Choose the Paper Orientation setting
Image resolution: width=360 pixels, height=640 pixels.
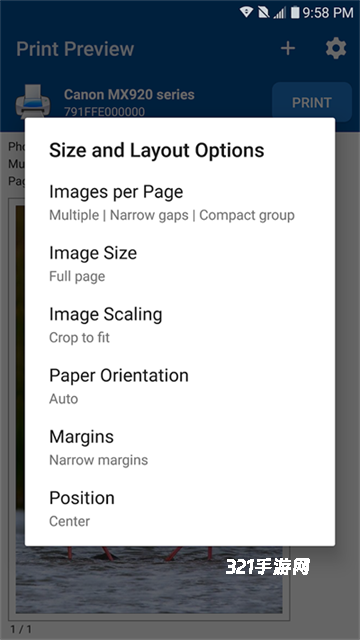(x=180, y=386)
